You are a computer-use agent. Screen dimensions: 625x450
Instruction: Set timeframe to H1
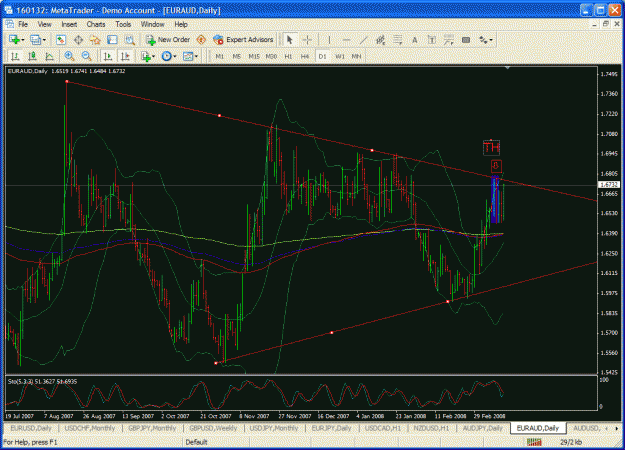point(288,56)
